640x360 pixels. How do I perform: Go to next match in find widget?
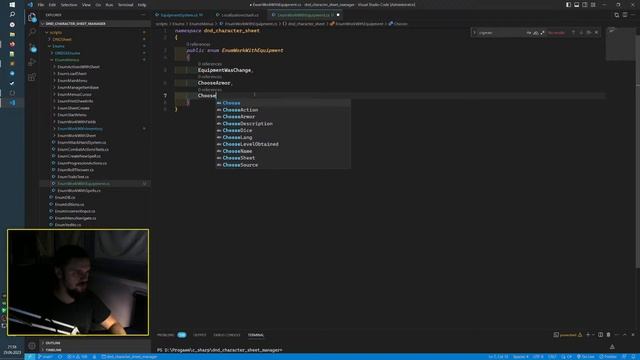pyautogui.click(x=581, y=32)
